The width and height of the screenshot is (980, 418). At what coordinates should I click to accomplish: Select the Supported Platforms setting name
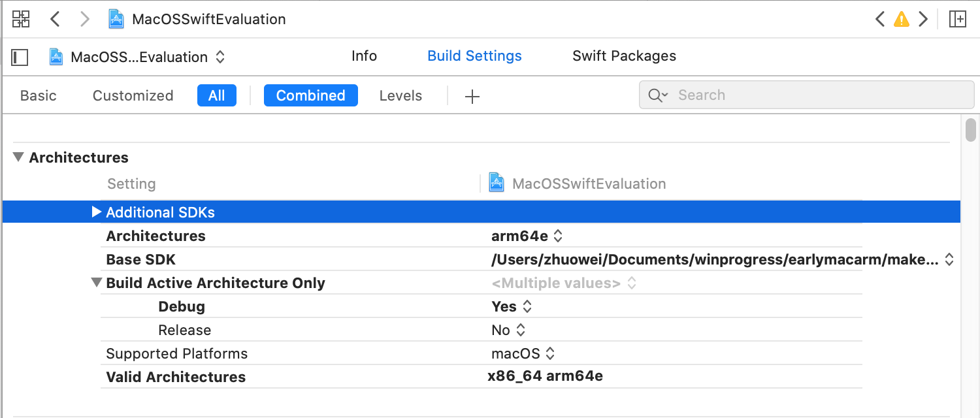pos(177,353)
